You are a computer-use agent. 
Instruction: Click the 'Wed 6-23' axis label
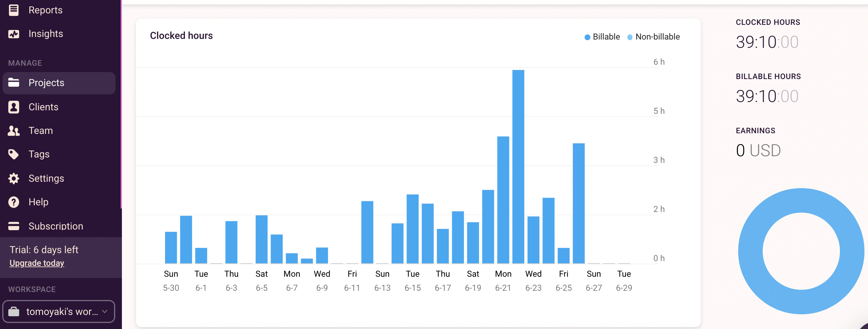click(533, 281)
